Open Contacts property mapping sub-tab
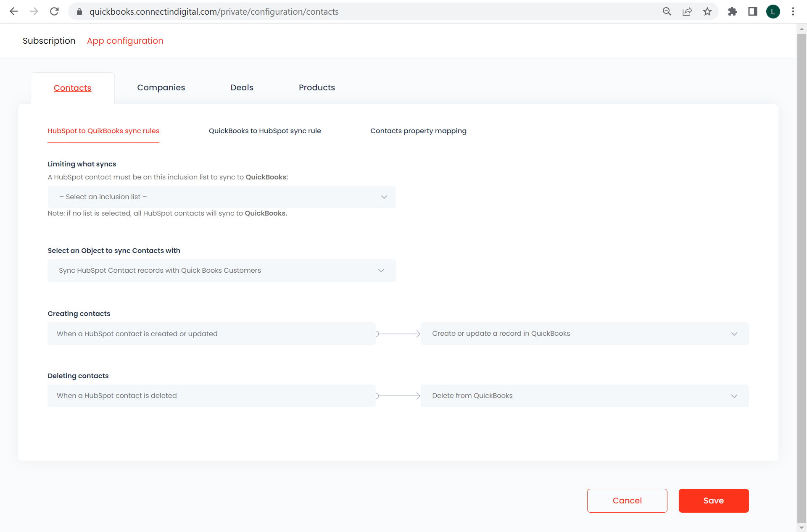807x532 pixels. pyautogui.click(x=418, y=131)
